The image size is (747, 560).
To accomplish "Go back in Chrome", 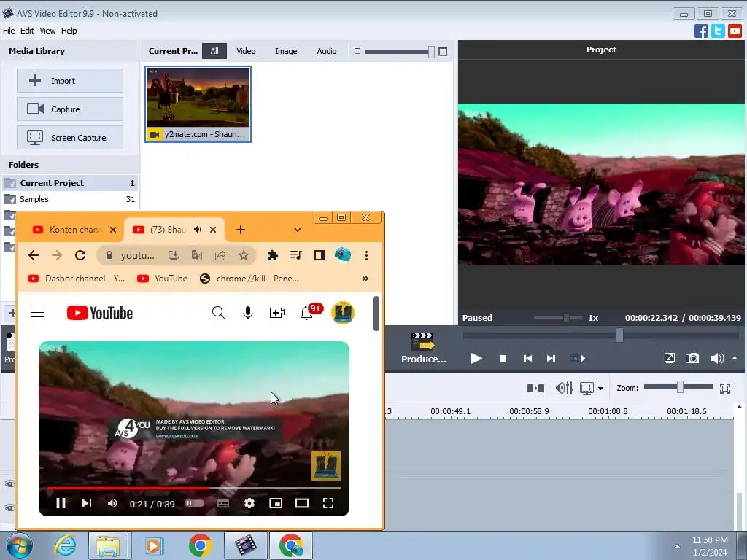I will [34, 255].
